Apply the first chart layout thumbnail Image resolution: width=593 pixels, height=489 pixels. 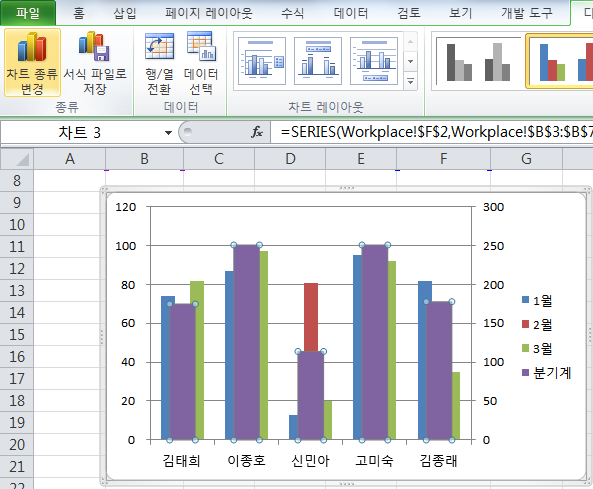pyautogui.click(x=262, y=61)
